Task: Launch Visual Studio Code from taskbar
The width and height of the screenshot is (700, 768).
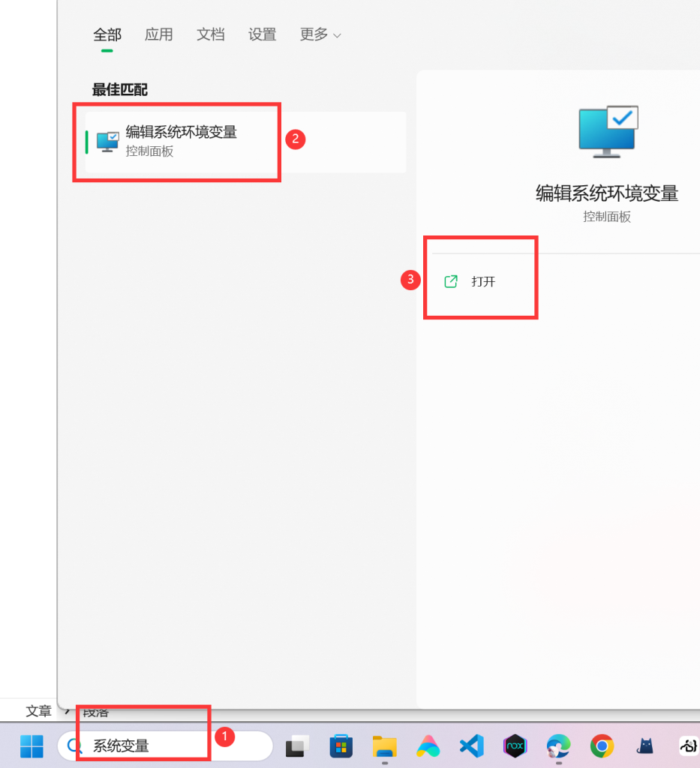Action: 472,746
